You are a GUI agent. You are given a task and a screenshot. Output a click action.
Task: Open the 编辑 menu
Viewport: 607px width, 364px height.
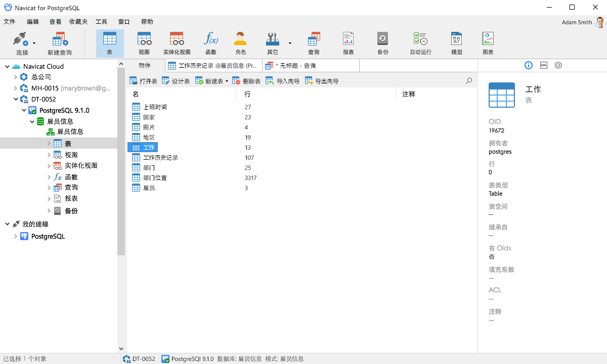33,22
